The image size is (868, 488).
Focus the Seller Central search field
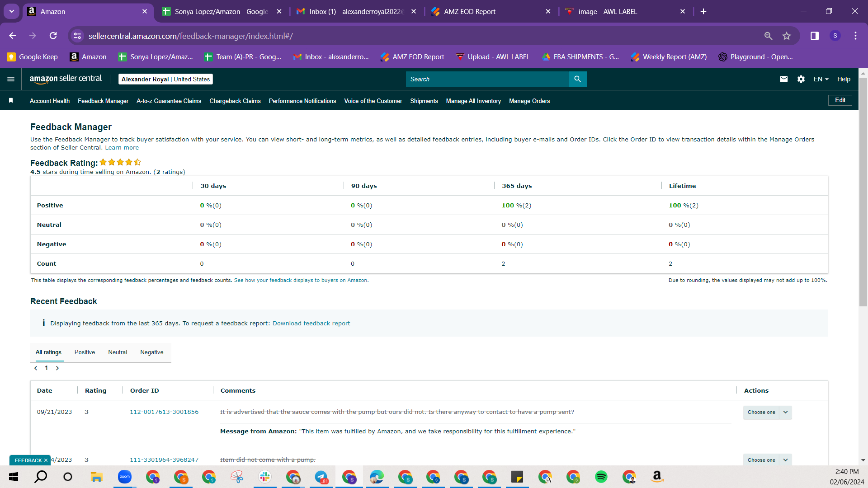click(487, 79)
